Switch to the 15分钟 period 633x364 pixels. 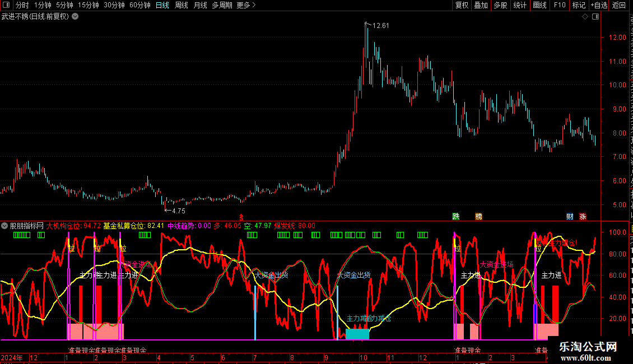pos(89,5)
